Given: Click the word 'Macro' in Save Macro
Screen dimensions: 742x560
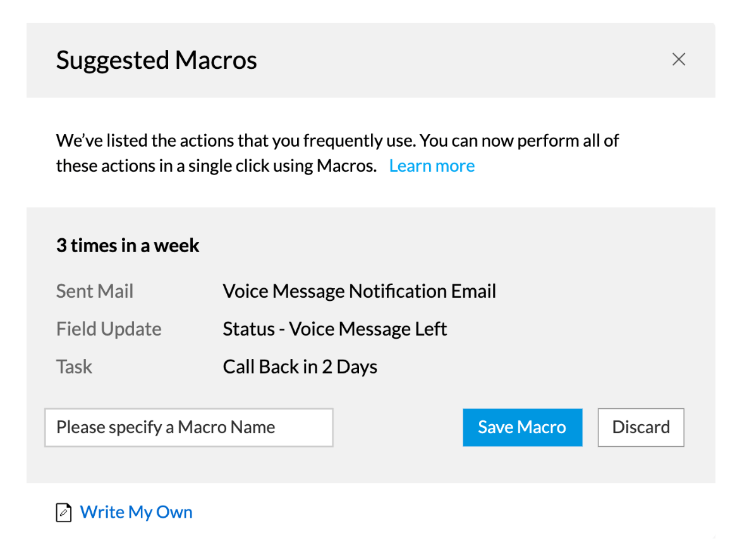Looking at the screenshot, I should [542, 427].
